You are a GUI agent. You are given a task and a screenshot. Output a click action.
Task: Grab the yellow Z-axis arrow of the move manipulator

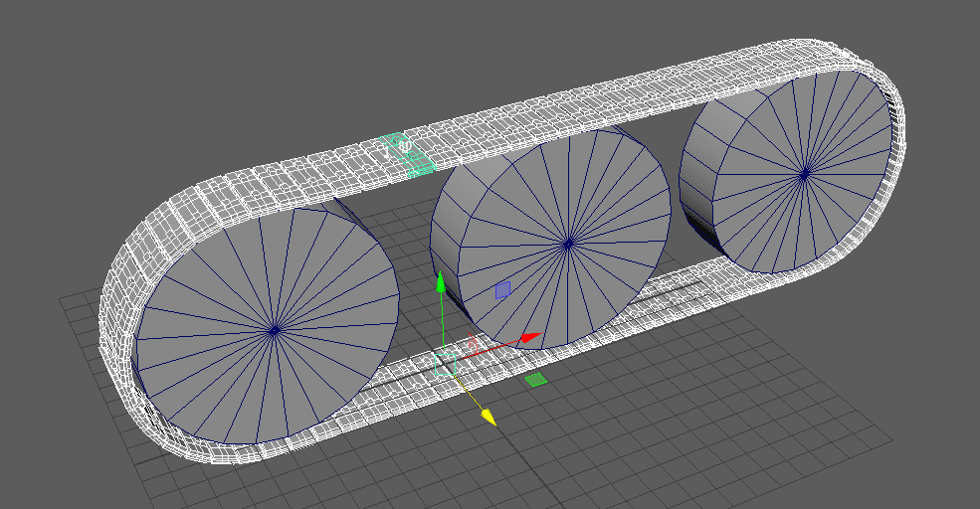[489, 418]
